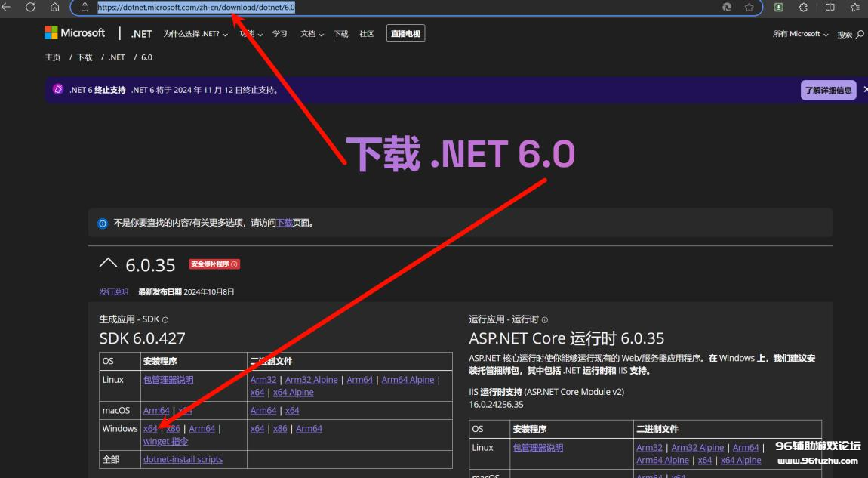Open the 所有 Microsoft dropdown
Viewport: 868px width, 478px height.
tap(800, 34)
